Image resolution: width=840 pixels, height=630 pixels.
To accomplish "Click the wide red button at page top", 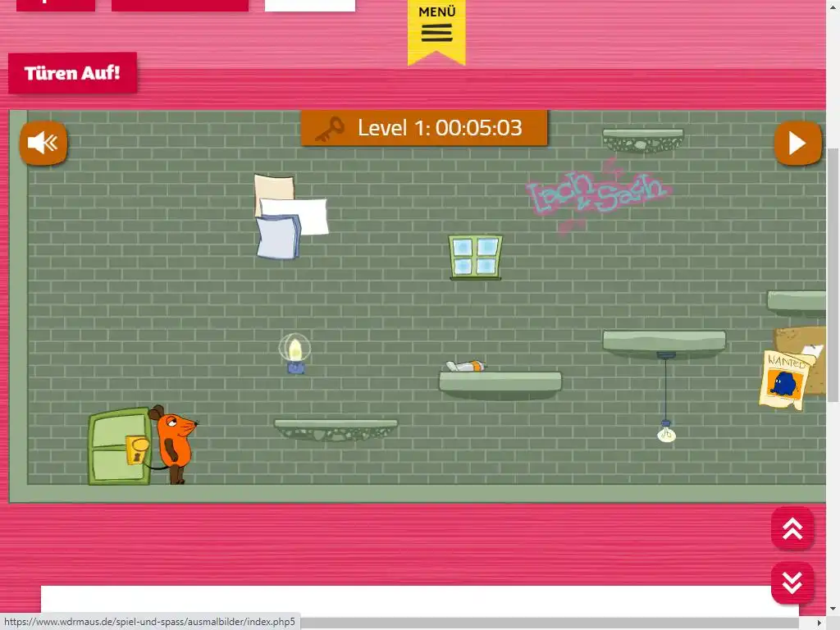I will 180,6.
